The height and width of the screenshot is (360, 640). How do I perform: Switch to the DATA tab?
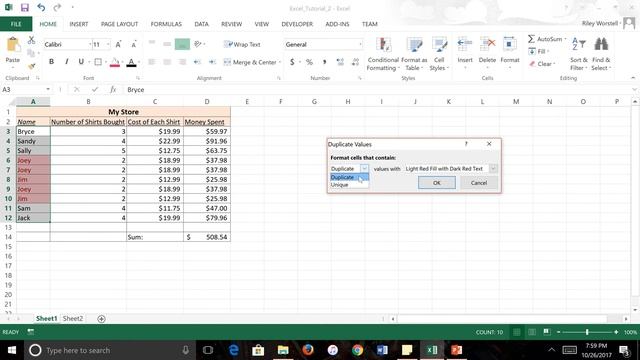pyautogui.click(x=201, y=24)
